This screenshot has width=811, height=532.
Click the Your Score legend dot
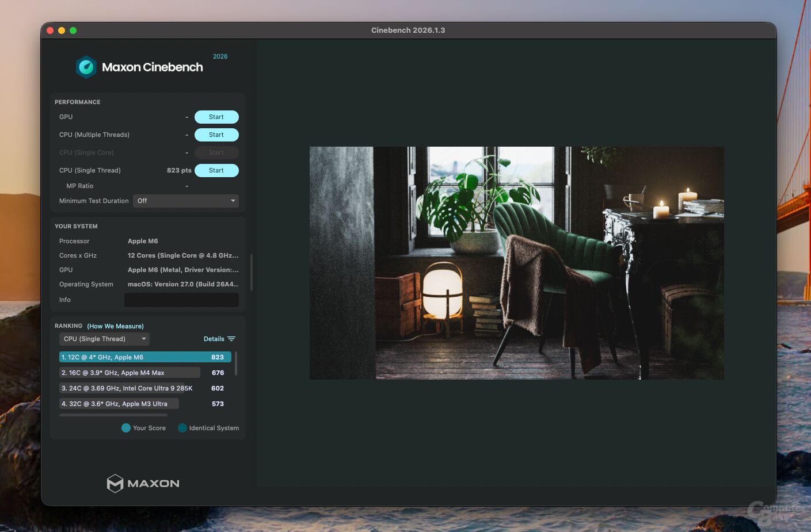click(126, 428)
